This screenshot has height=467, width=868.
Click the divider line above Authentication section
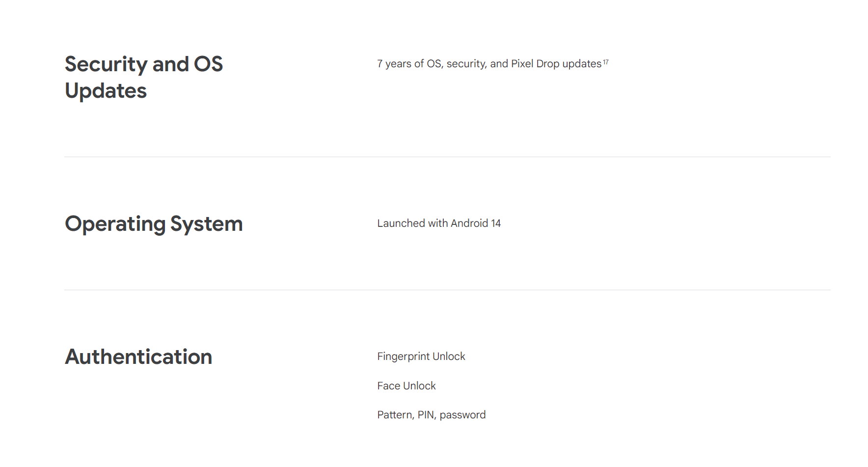[x=447, y=290]
